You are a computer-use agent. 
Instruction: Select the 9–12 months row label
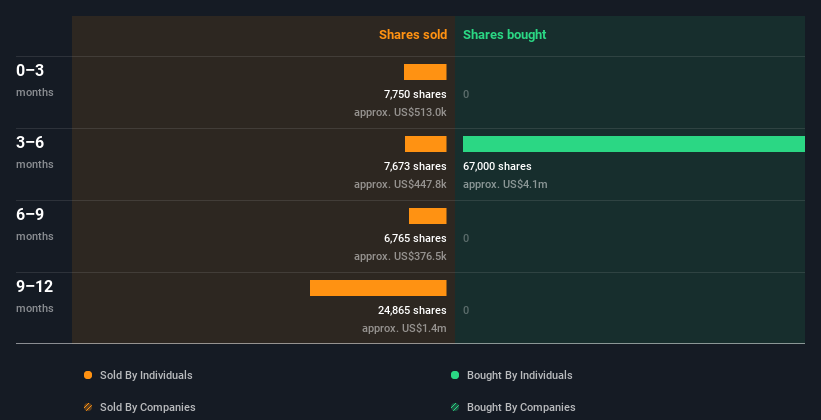click(35, 287)
